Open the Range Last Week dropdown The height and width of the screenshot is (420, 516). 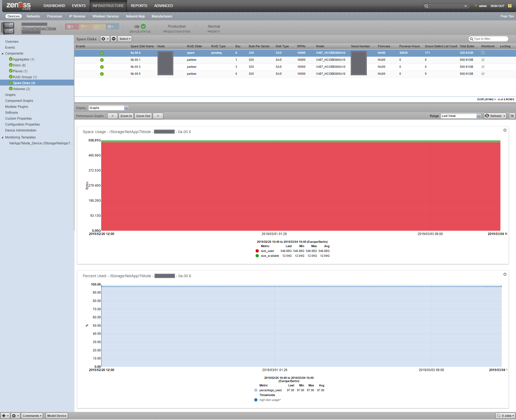tap(478, 116)
